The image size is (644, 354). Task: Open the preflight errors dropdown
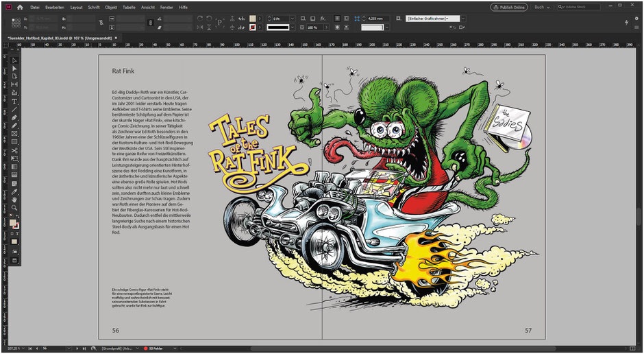(175, 349)
